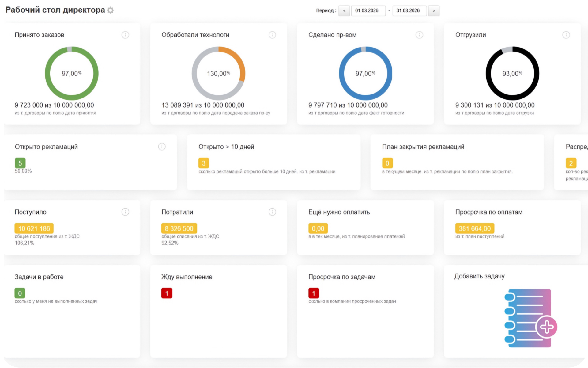Image resolution: width=588 pixels, height=368 pixels.
Task: Click red badge in Жду выполнение card
Action: [x=167, y=293]
